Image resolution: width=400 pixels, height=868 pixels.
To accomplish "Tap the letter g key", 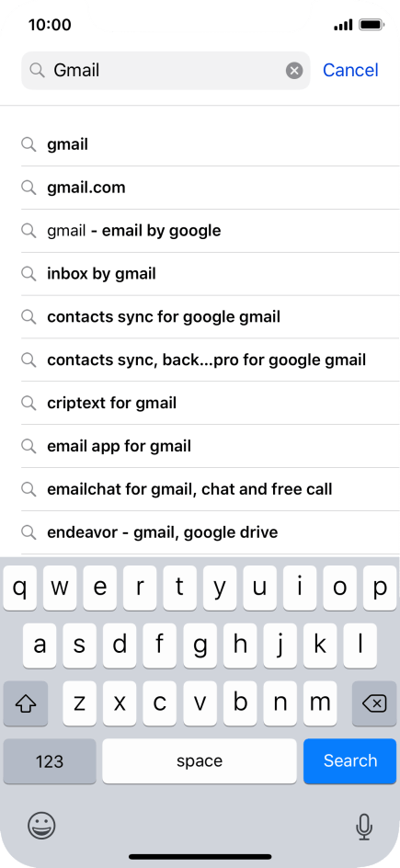I will [x=200, y=645].
